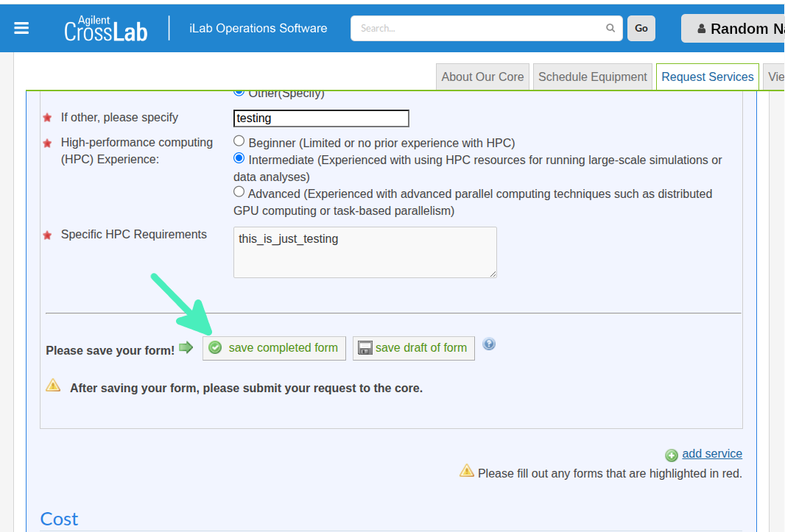Click the search input field
Image resolution: width=785 pixels, height=532 pixels.
(x=479, y=28)
